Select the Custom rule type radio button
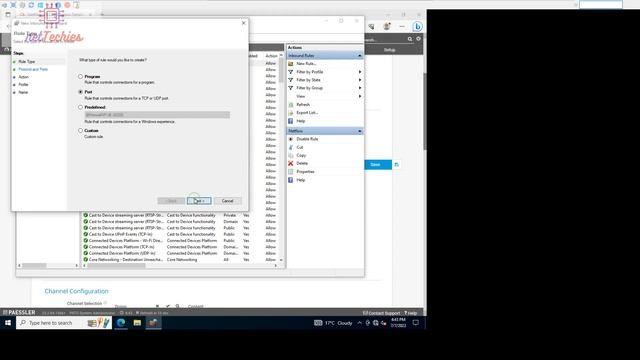Screen dimensions: 640x360 (x=80, y=130)
